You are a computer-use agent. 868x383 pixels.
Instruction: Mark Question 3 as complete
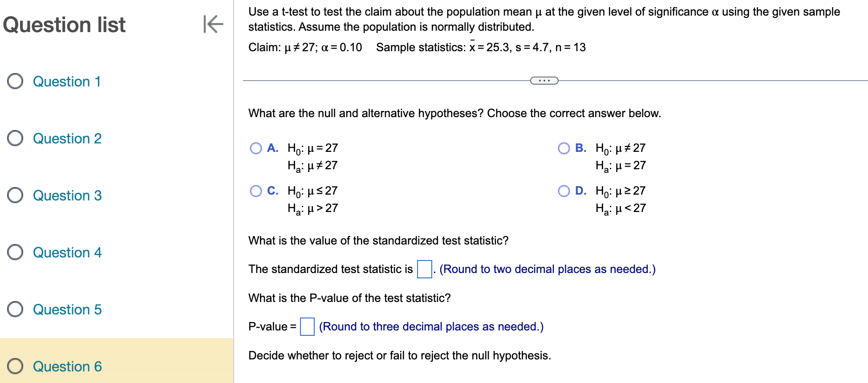click(x=15, y=196)
